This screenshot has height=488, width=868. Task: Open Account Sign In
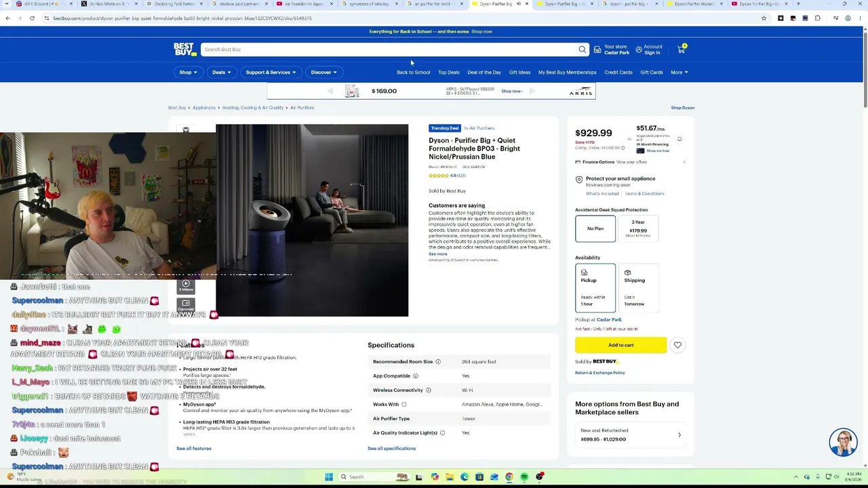point(649,49)
